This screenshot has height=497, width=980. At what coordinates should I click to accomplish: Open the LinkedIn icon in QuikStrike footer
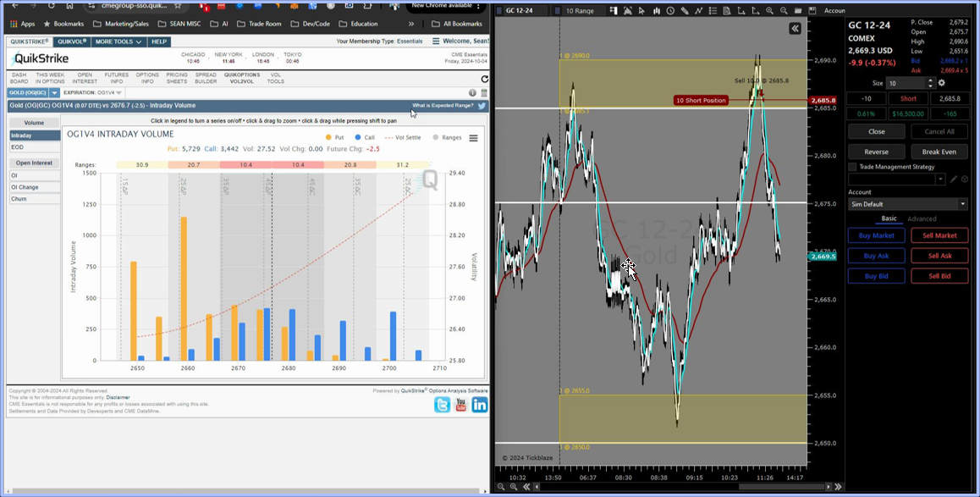[480, 405]
